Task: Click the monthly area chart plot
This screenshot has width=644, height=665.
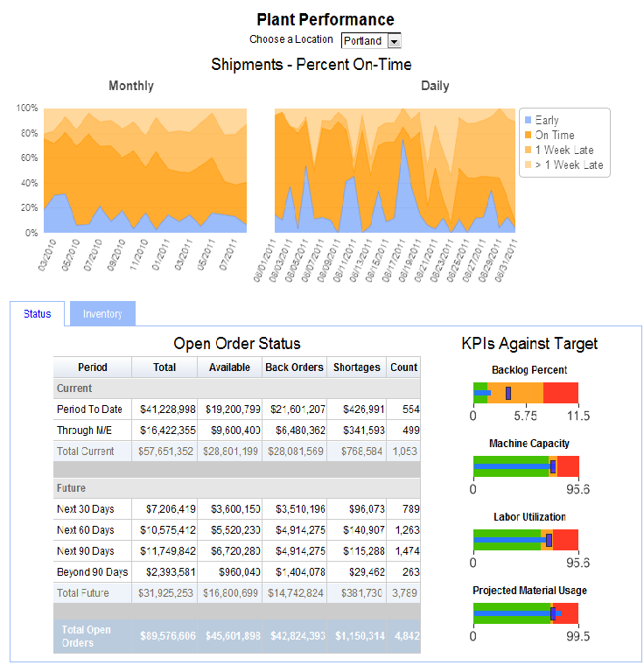Action: pos(145,171)
